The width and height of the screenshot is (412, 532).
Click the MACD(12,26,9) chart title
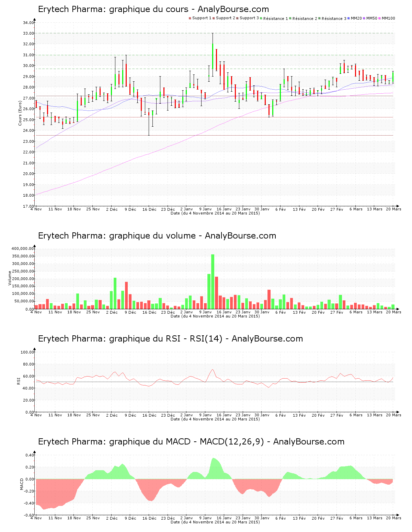coord(191,442)
